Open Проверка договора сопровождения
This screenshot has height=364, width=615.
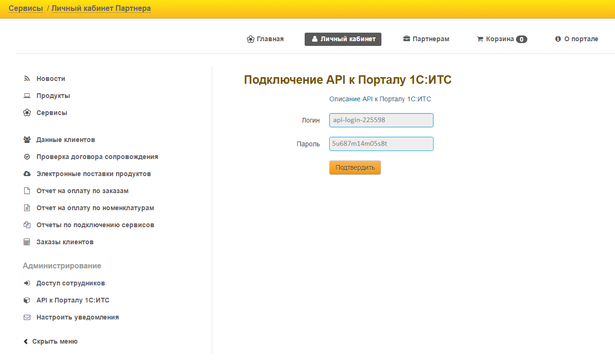pyautogui.click(x=97, y=157)
